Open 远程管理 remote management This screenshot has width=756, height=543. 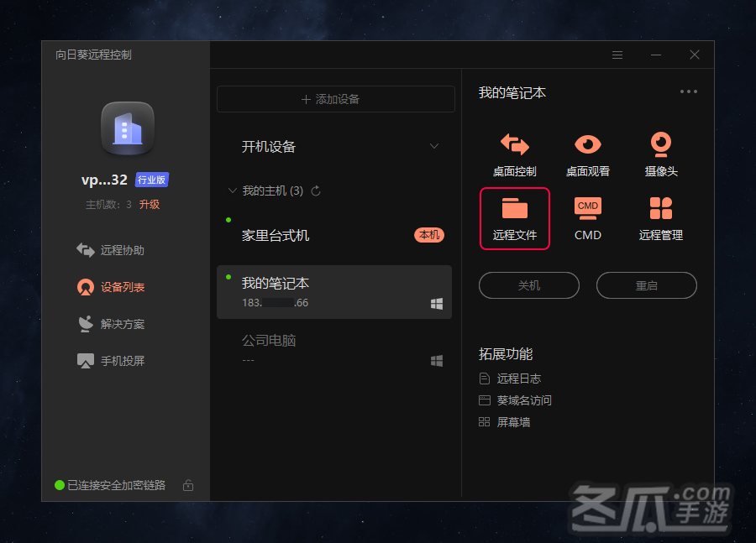click(x=661, y=219)
